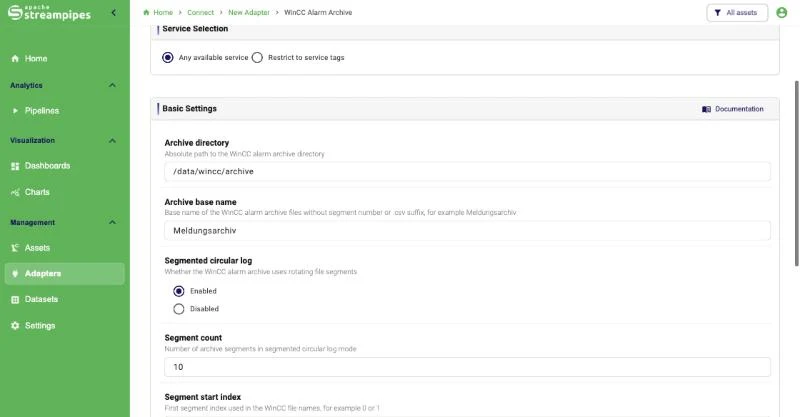Select the Any available service option
Image resolution: width=800 pixels, height=417 pixels.
167,58
